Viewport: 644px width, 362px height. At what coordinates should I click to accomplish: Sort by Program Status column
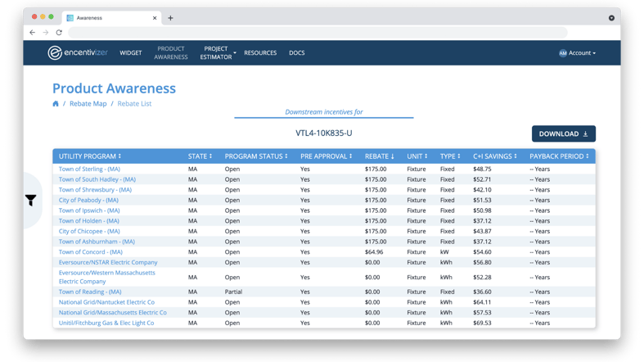[256, 156]
